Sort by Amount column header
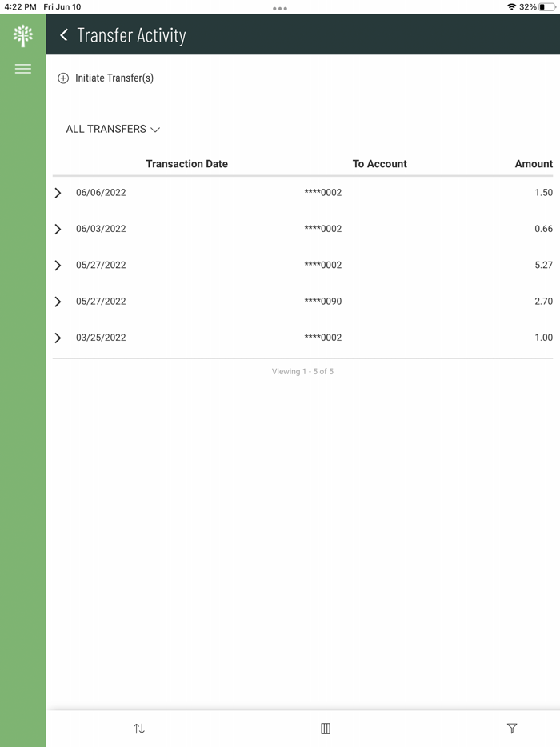Viewport: 560px width, 747px height. 534,164
